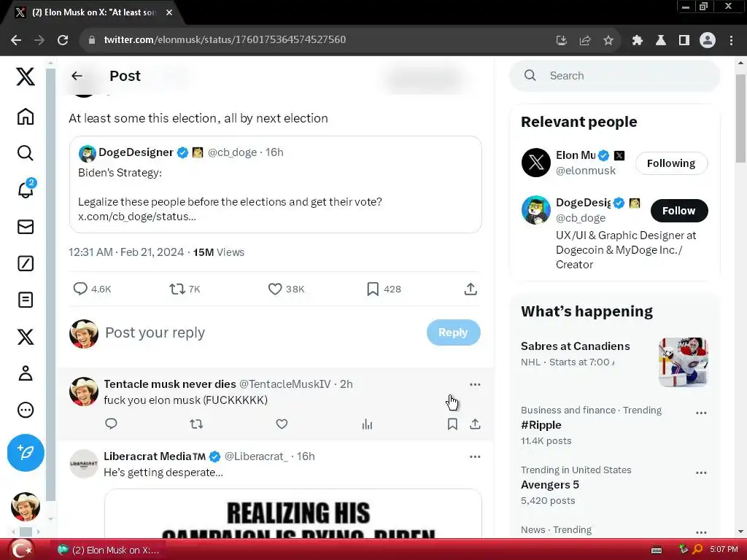
Task: Open replies count 4.6K on main post
Action: tap(92, 289)
